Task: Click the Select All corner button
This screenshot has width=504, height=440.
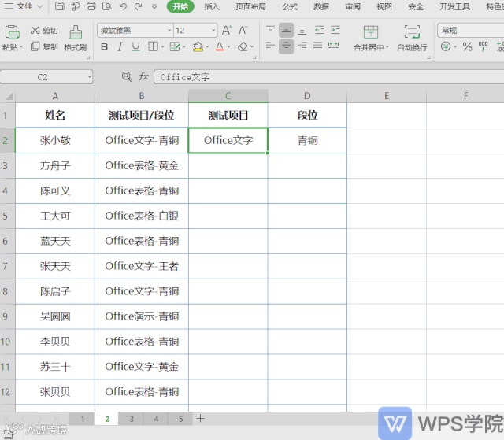Action: (x=8, y=96)
